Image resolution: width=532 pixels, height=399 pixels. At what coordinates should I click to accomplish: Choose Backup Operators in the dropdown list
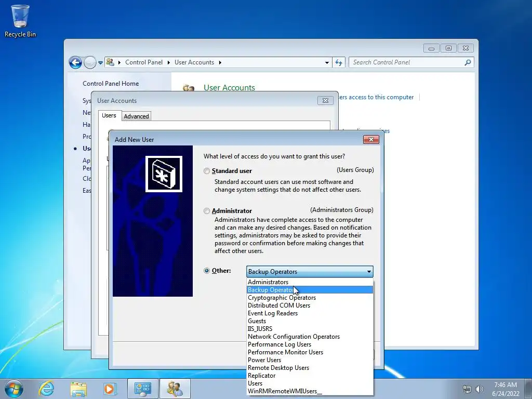click(310, 290)
